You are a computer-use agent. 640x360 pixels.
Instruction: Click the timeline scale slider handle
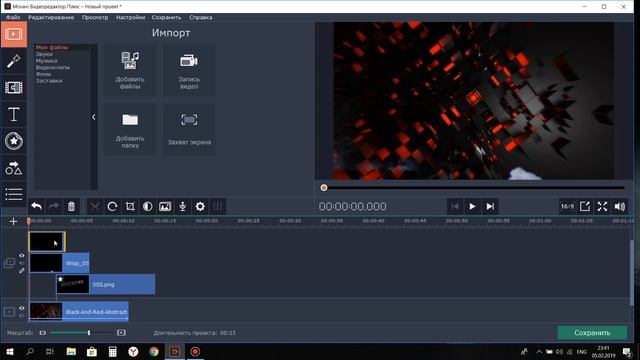[x=89, y=333]
